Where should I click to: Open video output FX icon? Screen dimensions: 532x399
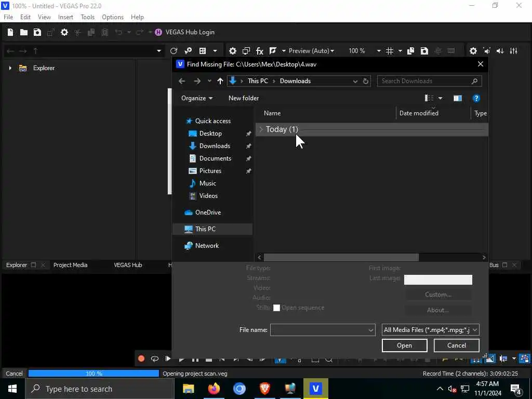click(x=260, y=51)
